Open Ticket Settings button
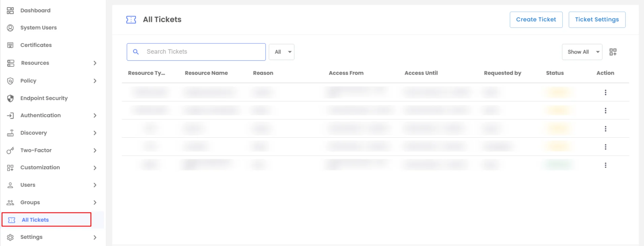 [597, 19]
